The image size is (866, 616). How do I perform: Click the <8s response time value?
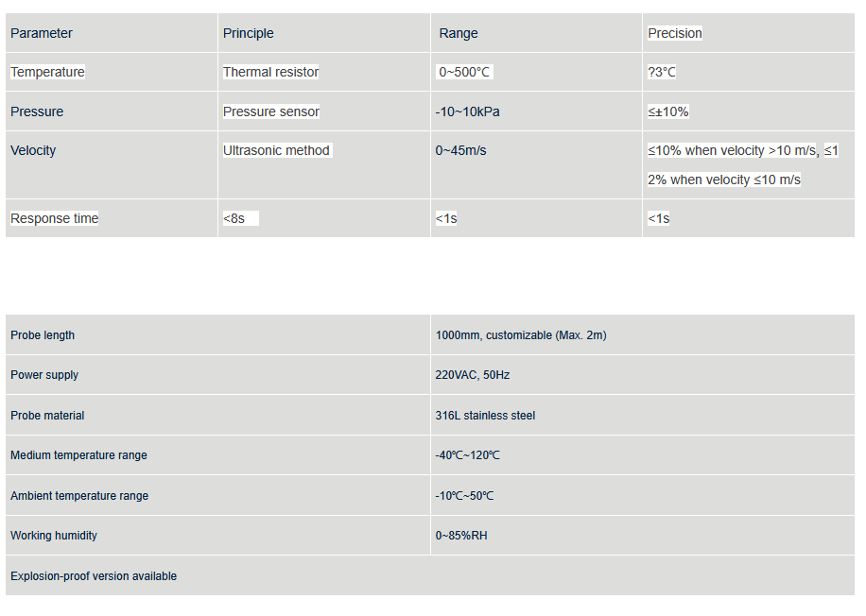[234, 218]
